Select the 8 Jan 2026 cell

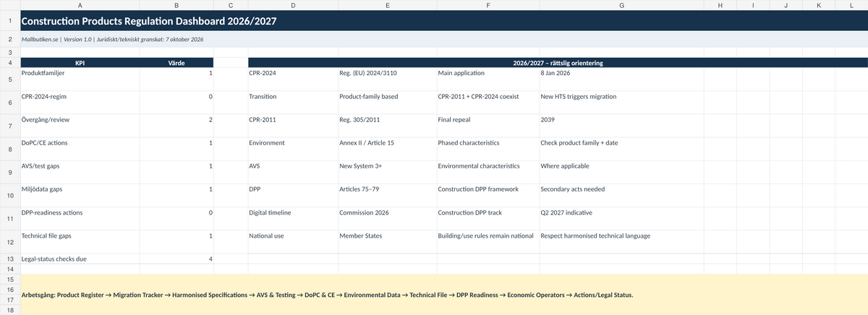pos(621,79)
